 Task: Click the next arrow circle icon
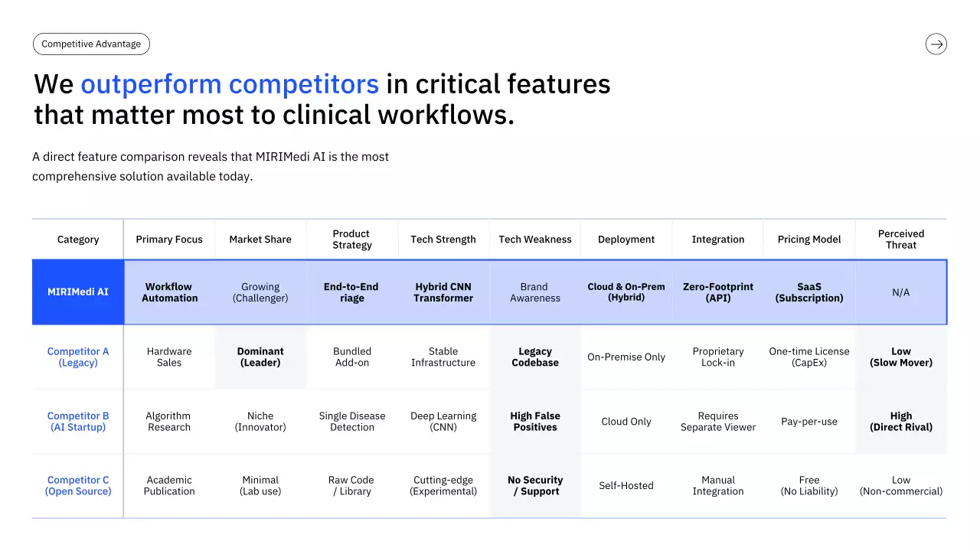936,44
